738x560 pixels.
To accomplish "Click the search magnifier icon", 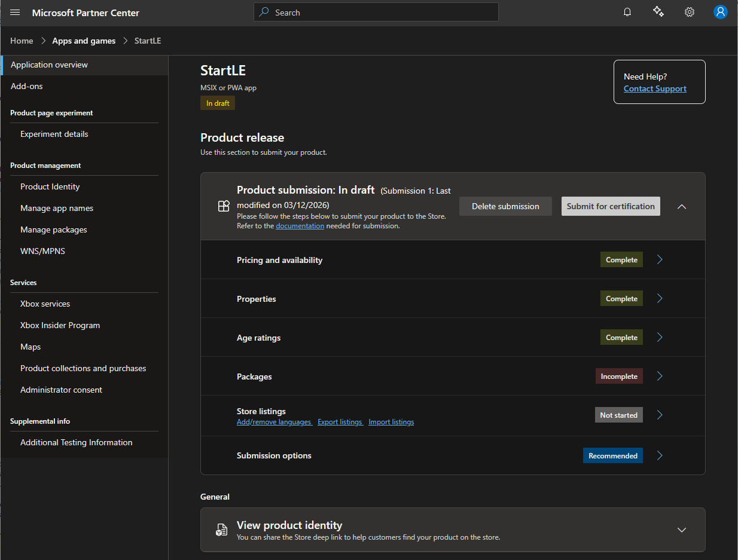I will click(x=265, y=12).
